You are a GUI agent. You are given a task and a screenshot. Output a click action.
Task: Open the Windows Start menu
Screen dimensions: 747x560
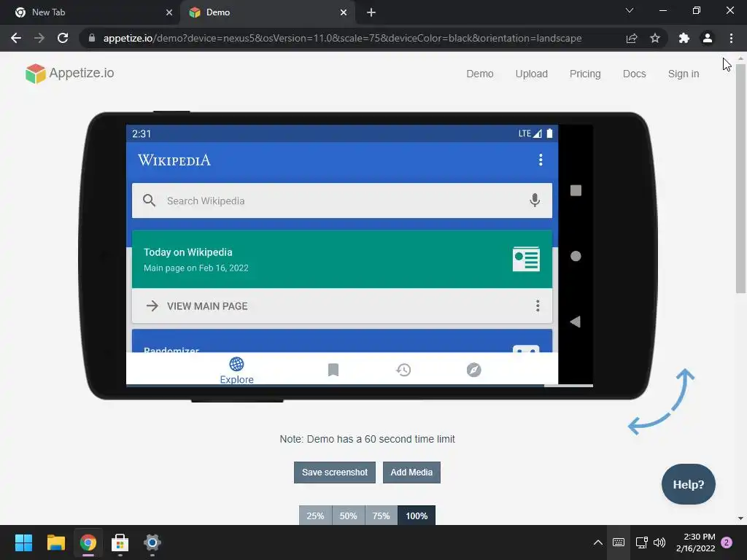23,542
